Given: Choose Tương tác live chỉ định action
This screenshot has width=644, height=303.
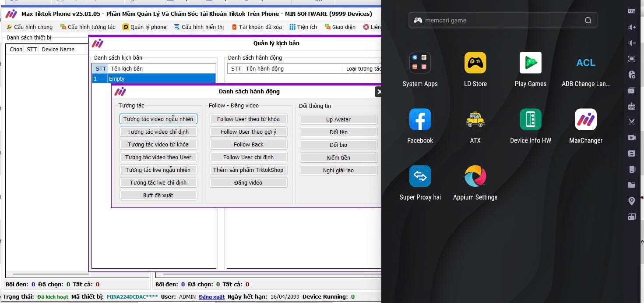Looking at the screenshot, I should (158, 182).
